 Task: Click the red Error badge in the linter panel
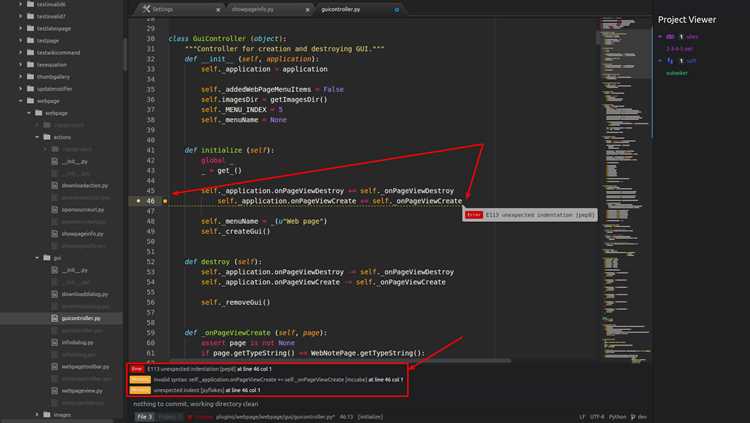click(x=137, y=369)
